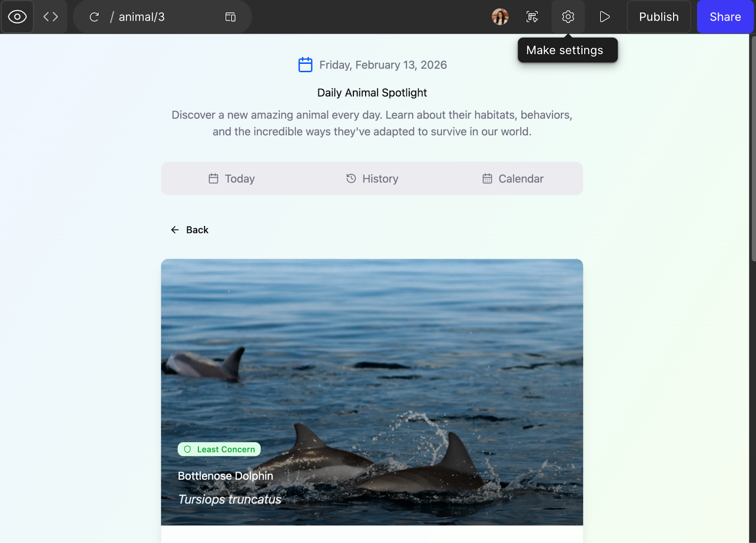The image size is (756, 543).
Task: Click the vertical scrollbar thumb
Action: [752, 147]
